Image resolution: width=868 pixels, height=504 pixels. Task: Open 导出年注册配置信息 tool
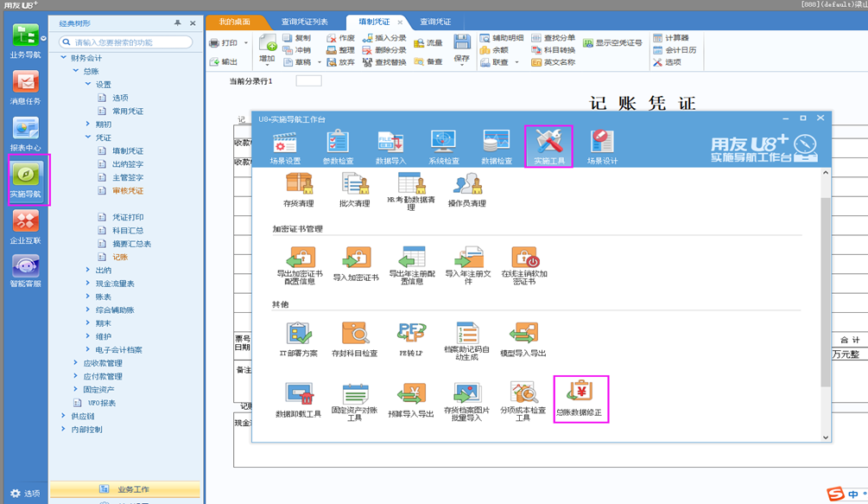tap(412, 266)
